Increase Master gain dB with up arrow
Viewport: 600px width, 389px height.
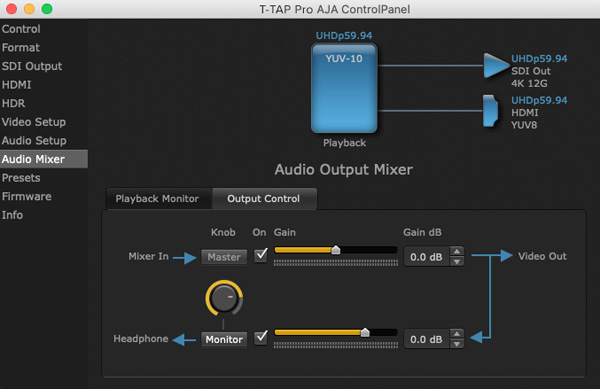457,251
